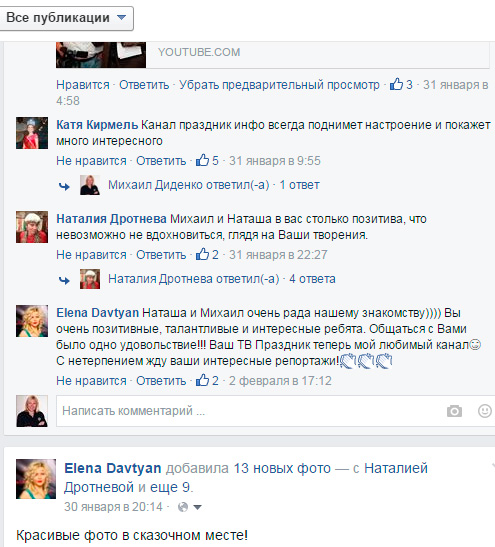This screenshot has height=547, width=495.
Task: Click the globe privacy icon under the photo post
Action: point(183,507)
